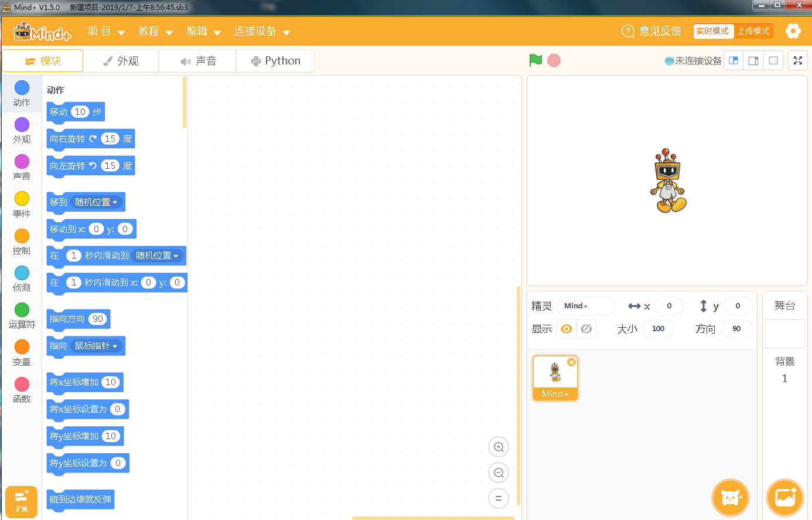The width and height of the screenshot is (812, 520).
Task: Click the block palette vertical scrollbar
Action: [184, 103]
